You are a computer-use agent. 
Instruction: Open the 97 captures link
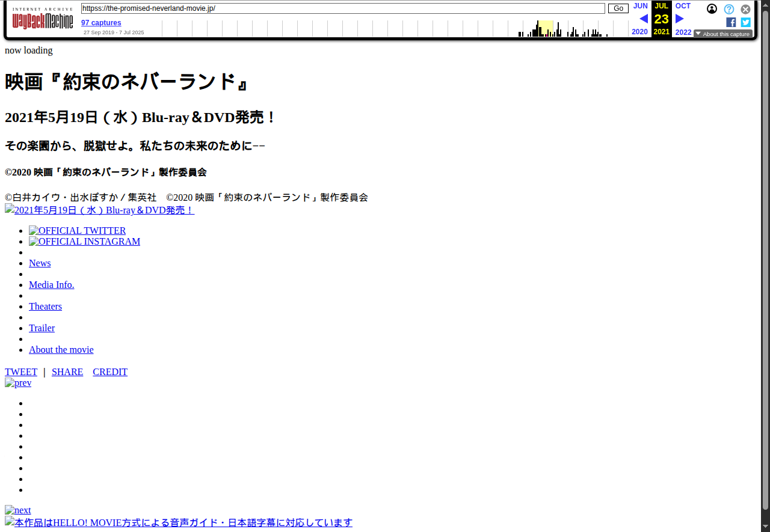(101, 23)
